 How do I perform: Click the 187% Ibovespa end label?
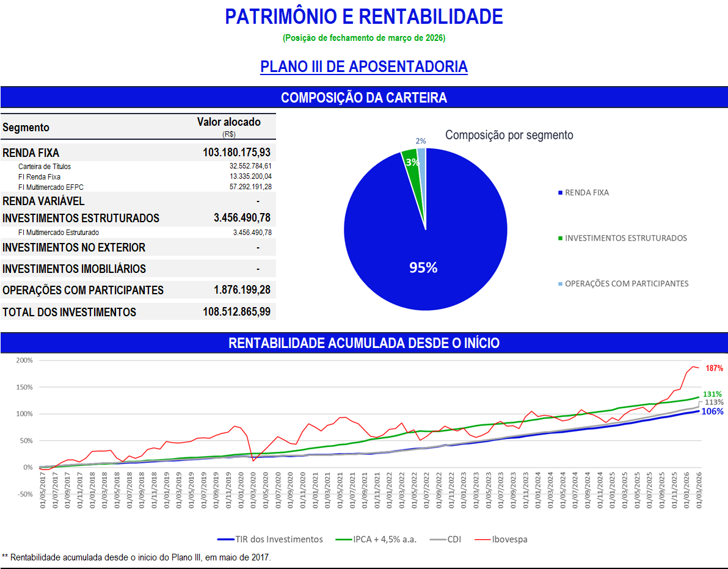coord(714,368)
